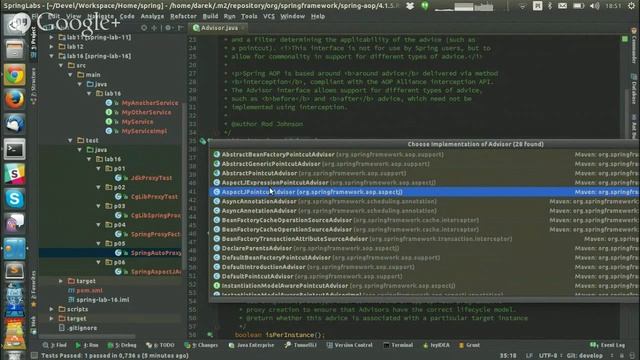Screen dimensions: 640x360
Task: Click the implementations gutter icon on line 35
Action: 203,141
